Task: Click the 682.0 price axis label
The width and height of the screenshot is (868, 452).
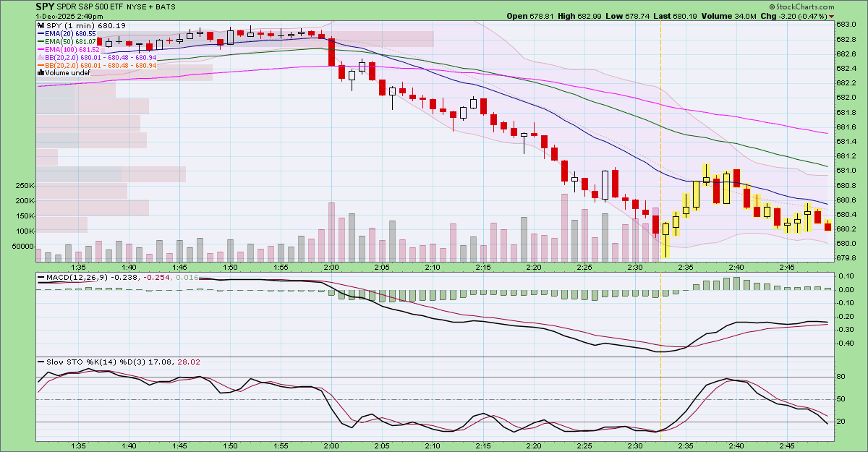Action: point(846,98)
